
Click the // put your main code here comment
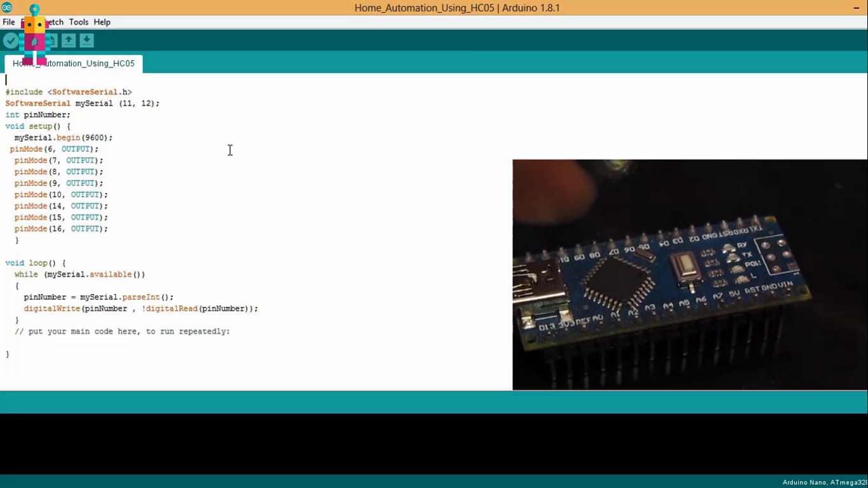click(122, 332)
